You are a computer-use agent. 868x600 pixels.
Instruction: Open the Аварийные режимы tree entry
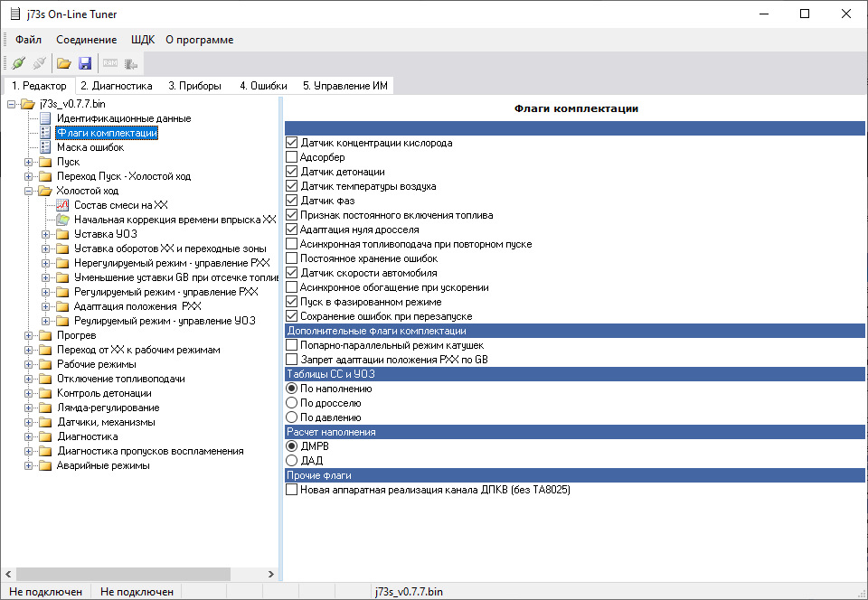pyautogui.click(x=102, y=465)
